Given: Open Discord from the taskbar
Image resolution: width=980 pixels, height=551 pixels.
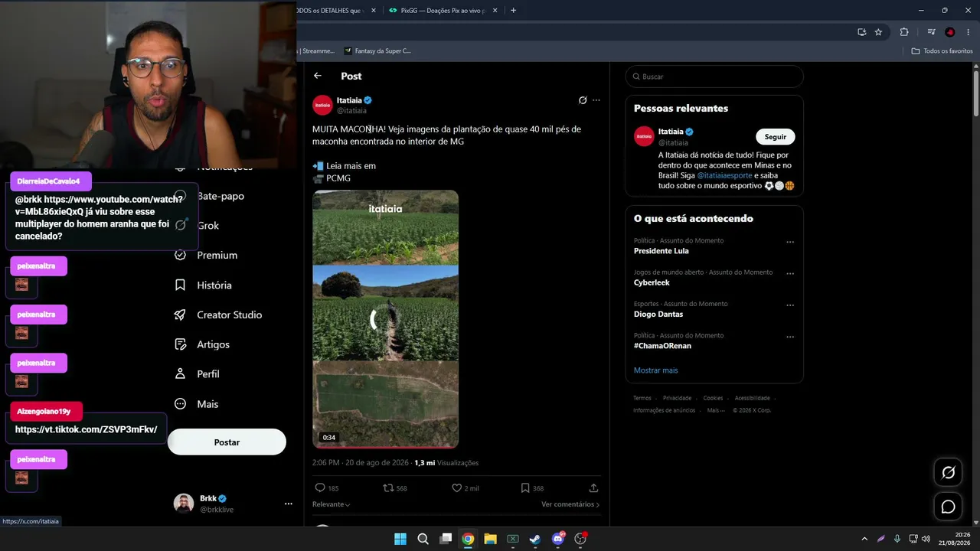Looking at the screenshot, I should pos(558,539).
